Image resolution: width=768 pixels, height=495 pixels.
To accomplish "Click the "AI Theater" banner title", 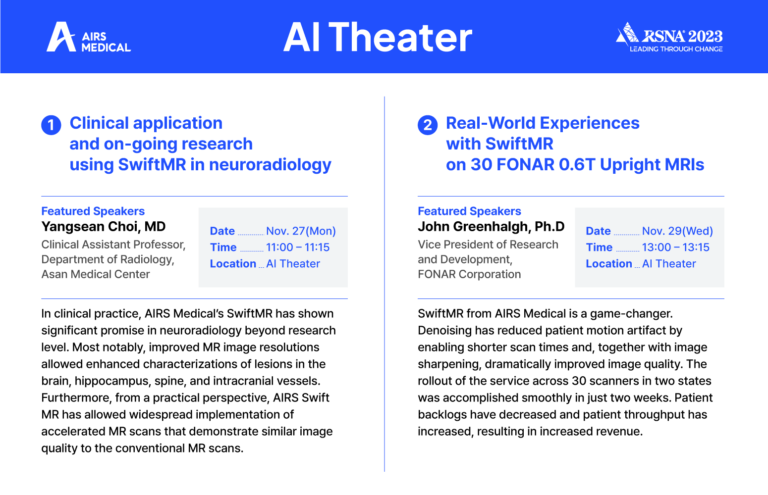I will pos(378,37).
